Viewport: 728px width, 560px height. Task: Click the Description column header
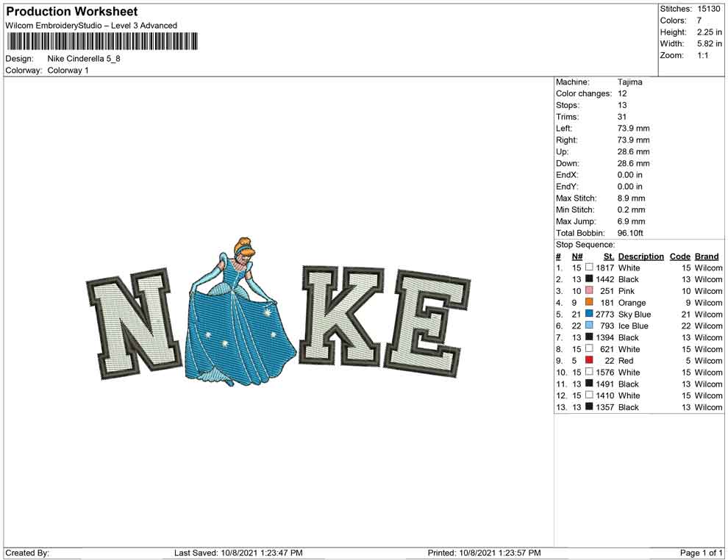(640, 256)
